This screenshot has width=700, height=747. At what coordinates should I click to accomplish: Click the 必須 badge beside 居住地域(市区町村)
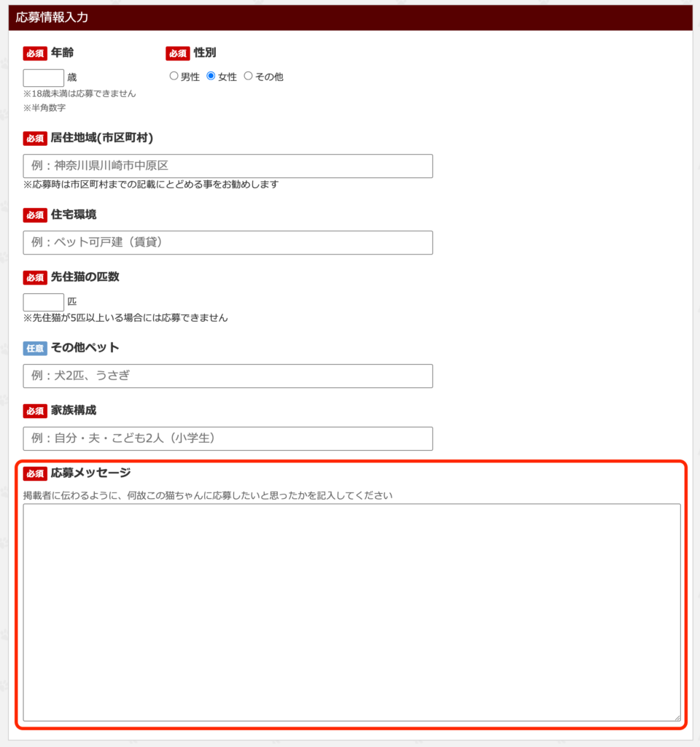click(x=35, y=139)
